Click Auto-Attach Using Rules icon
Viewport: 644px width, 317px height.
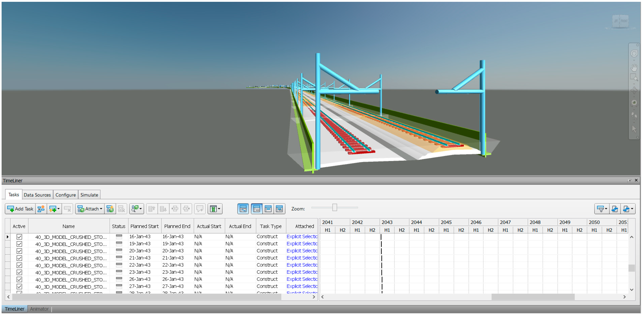(x=110, y=209)
